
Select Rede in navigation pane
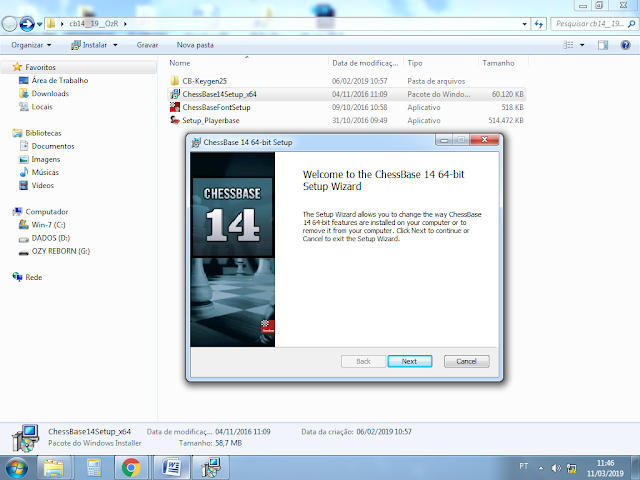pos(33,278)
